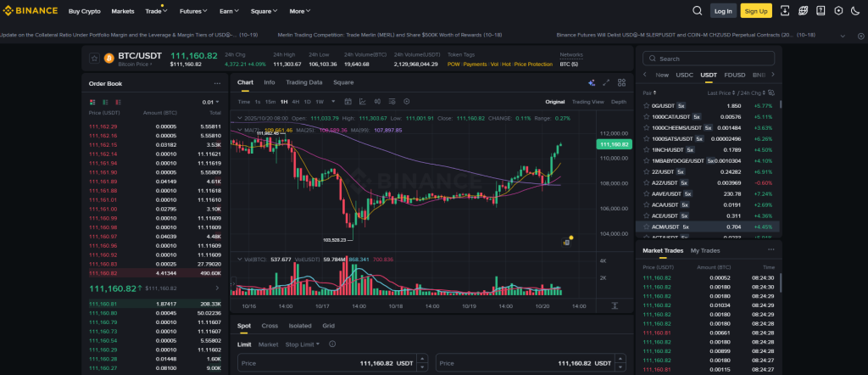This screenshot has height=375, width=868.
Task: Switch to light theme via moon icon
Action: pos(855,10)
